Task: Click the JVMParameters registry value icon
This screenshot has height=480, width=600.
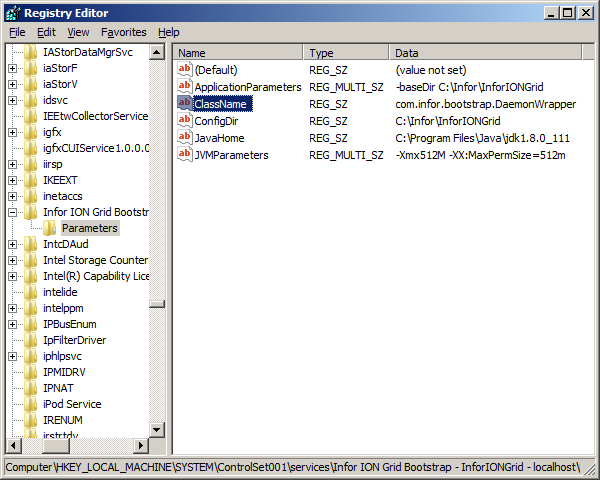Action: pos(184,154)
